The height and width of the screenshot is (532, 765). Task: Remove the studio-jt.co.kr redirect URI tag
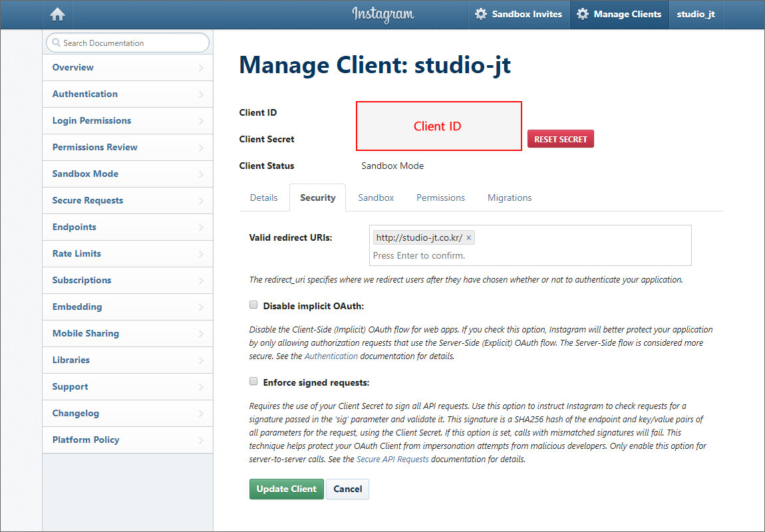[x=469, y=238]
